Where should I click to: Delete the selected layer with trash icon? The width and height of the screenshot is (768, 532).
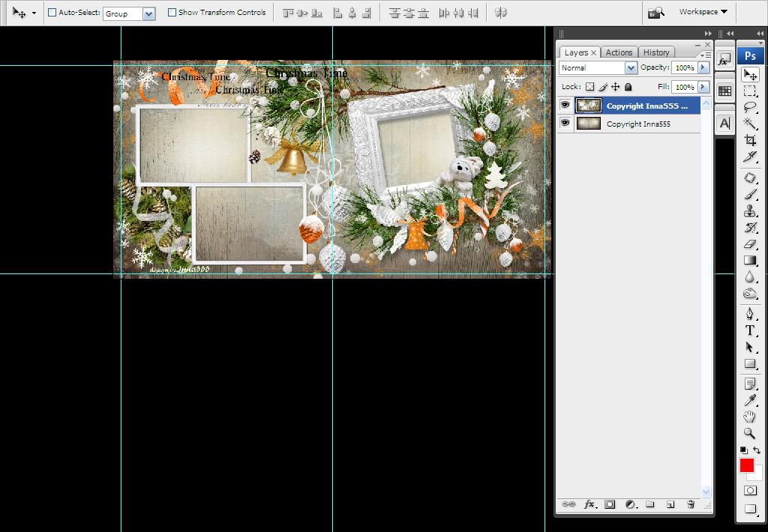[691, 504]
